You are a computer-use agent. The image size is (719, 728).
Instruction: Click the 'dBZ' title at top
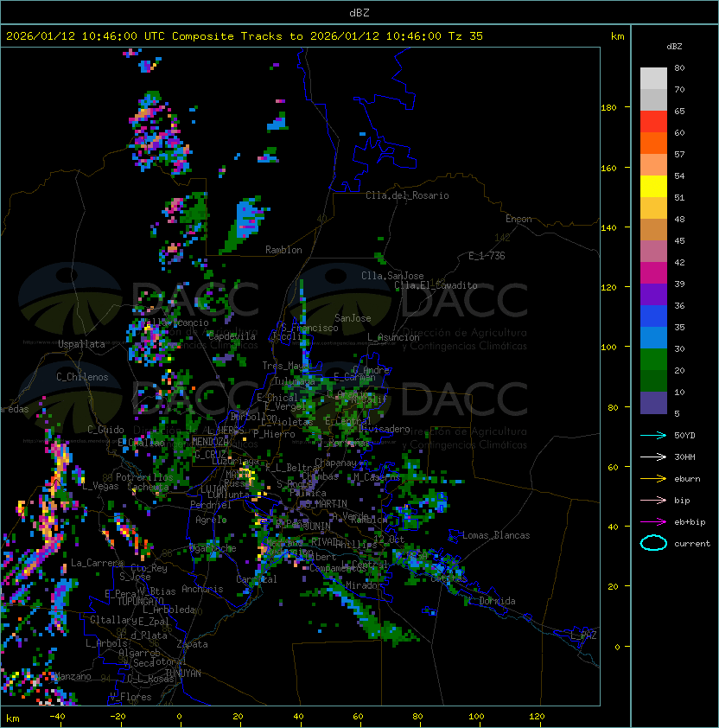point(359,13)
